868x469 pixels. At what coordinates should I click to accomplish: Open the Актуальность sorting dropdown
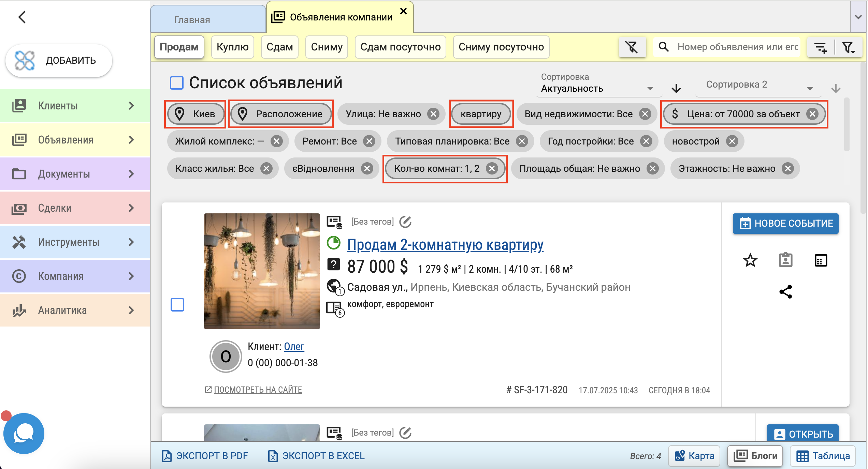tap(597, 89)
